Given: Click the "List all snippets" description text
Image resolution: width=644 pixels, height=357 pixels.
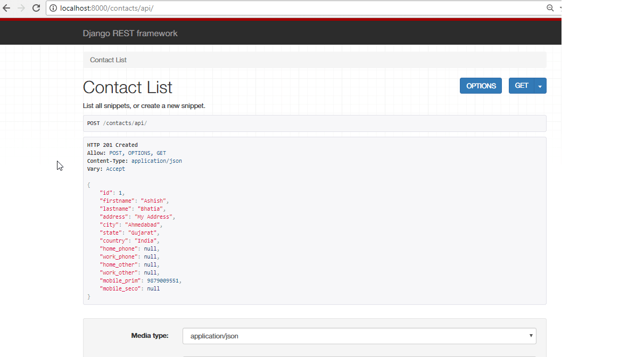Looking at the screenshot, I should pyautogui.click(x=144, y=106).
